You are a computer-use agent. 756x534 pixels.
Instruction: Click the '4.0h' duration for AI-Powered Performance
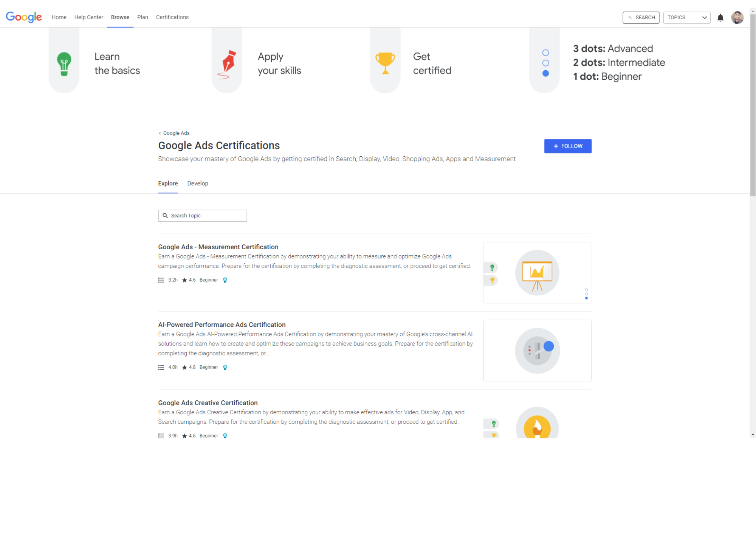point(173,367)
